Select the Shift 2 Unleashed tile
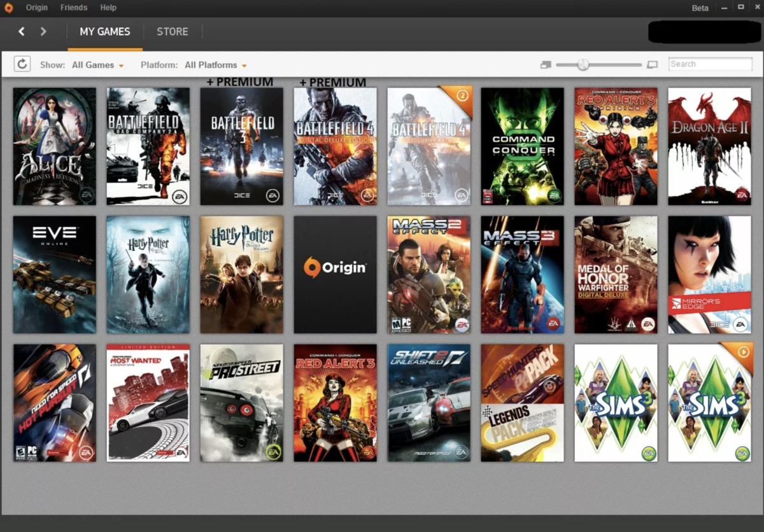 [429, 403]
